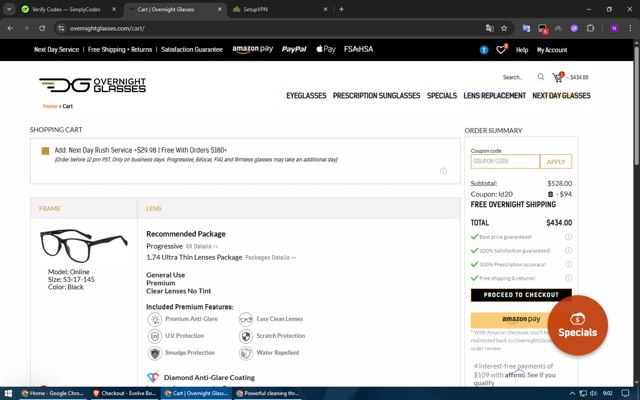Bookmark page with the star icon
This screenshot has width=640, height=400.
pos(504,28)
